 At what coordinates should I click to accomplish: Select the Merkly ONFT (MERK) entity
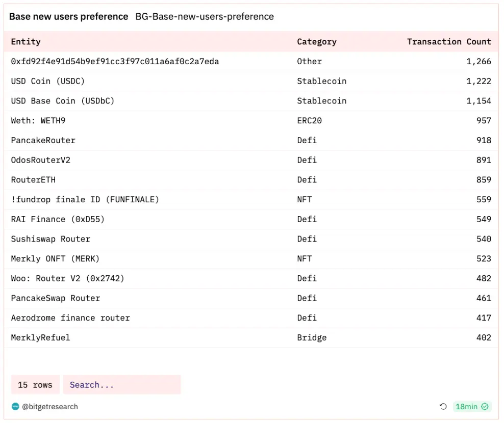coord(55,258)
